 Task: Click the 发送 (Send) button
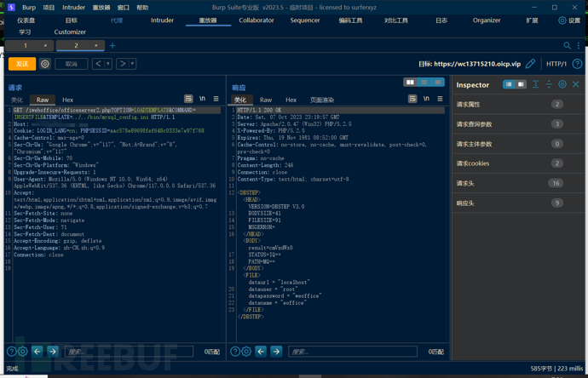coord(21,64)
